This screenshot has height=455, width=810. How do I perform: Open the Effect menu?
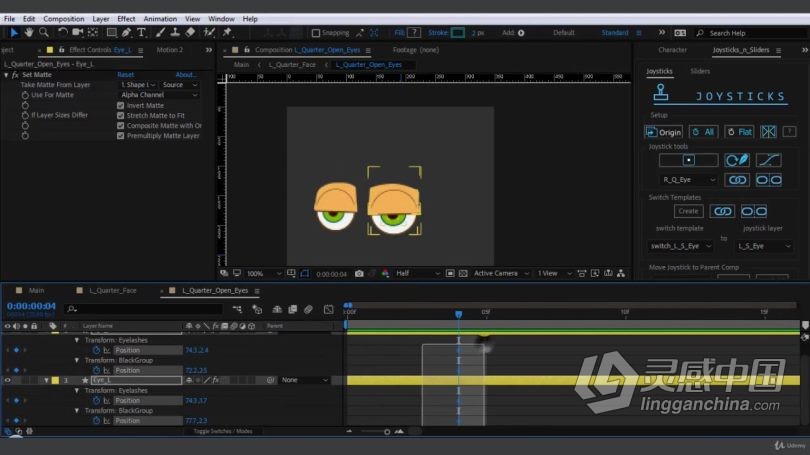(x=126, y=19)
